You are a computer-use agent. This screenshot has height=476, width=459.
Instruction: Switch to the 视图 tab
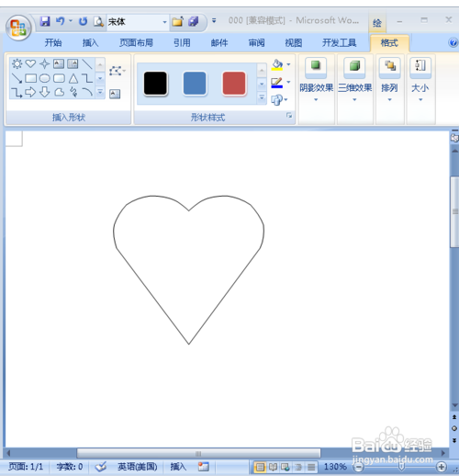[294, 42]
